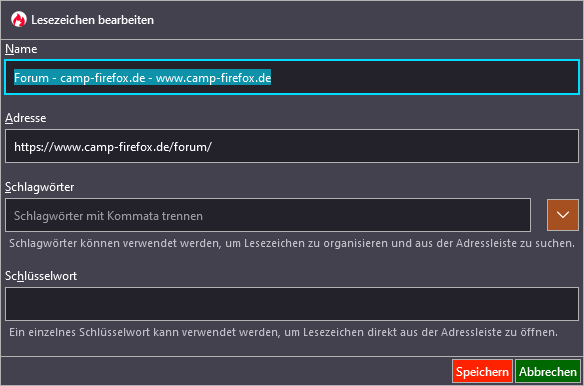584x386 pixels.
Task: Click the 'Lesezeichen bearbeiten' dialog title
Action: tap(92, 20)
